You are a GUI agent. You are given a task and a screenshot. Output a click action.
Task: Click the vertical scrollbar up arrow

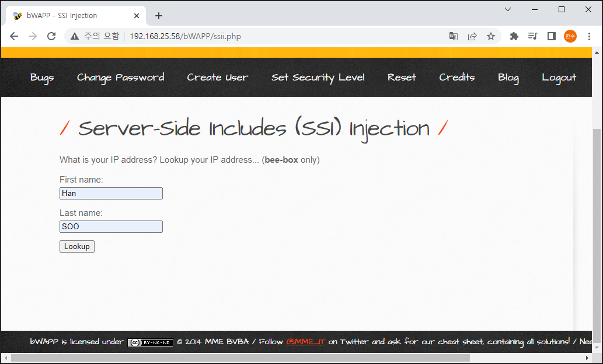pyautogui.click(x=597, y=52)
